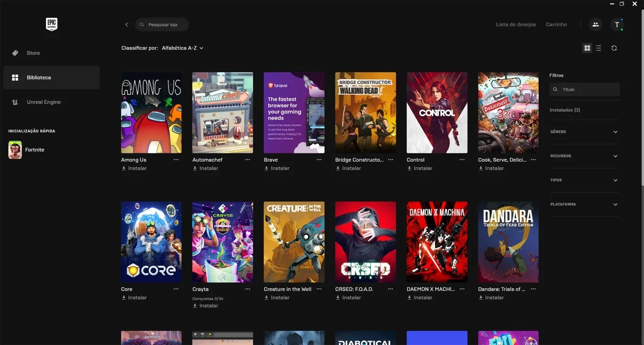The height and width of the screenshot is (345, 644).
Task: Click the Fortnite quick launch icon
Action: pyautogui.click(x=15, y=150)
